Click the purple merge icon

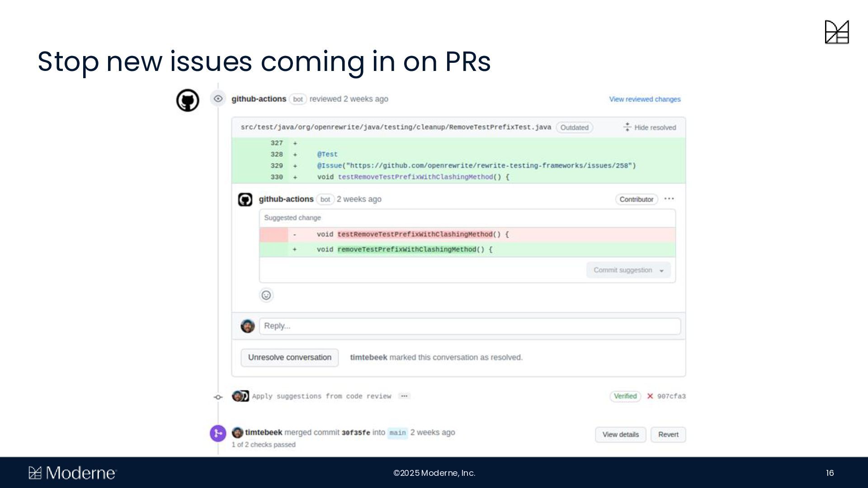(218, 433)
